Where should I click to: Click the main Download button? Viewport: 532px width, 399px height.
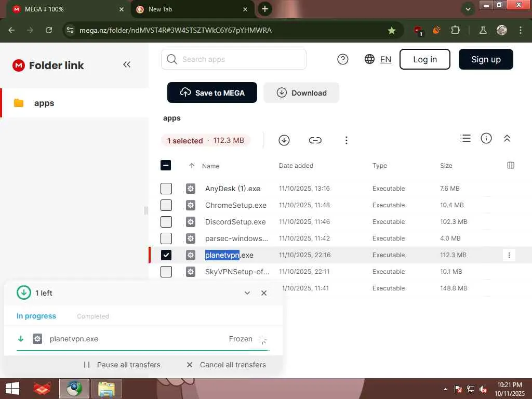(x=301, y=92)
